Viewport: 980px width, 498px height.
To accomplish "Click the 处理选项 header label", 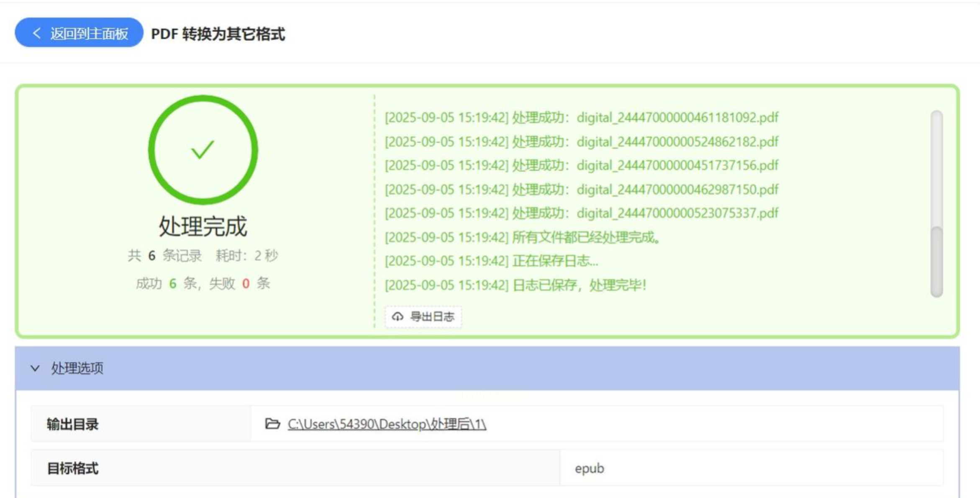I will coord(77,368).
